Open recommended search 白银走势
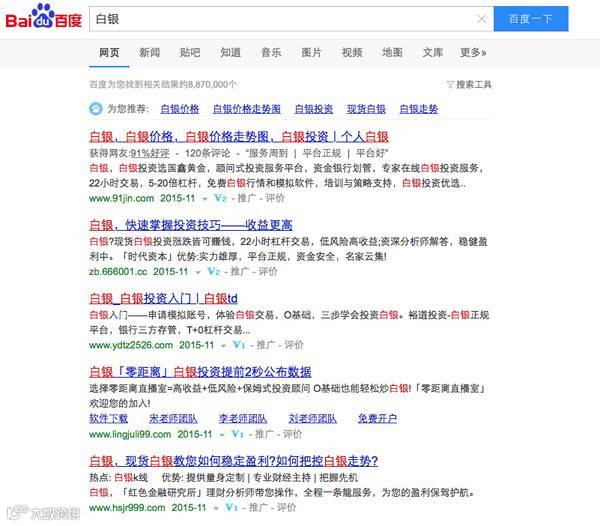The image size is (600, 526). pyautogui.click(x=419, y=109)
